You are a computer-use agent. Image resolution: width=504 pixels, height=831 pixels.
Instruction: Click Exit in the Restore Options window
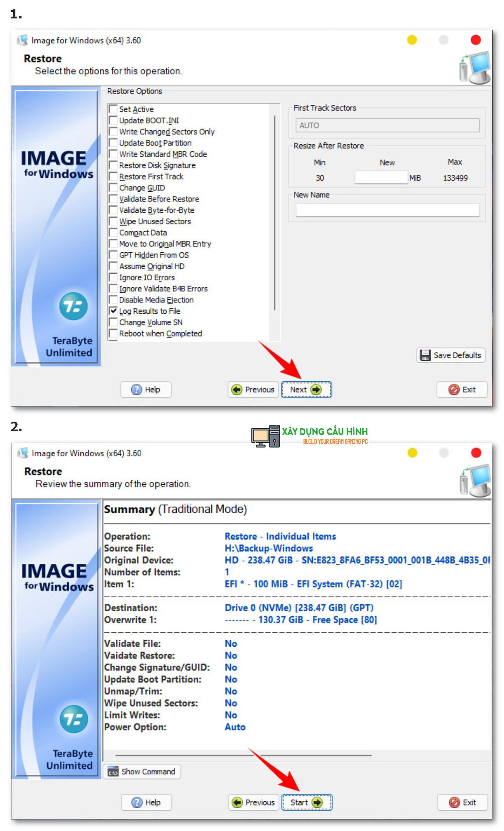pos(462,390)
